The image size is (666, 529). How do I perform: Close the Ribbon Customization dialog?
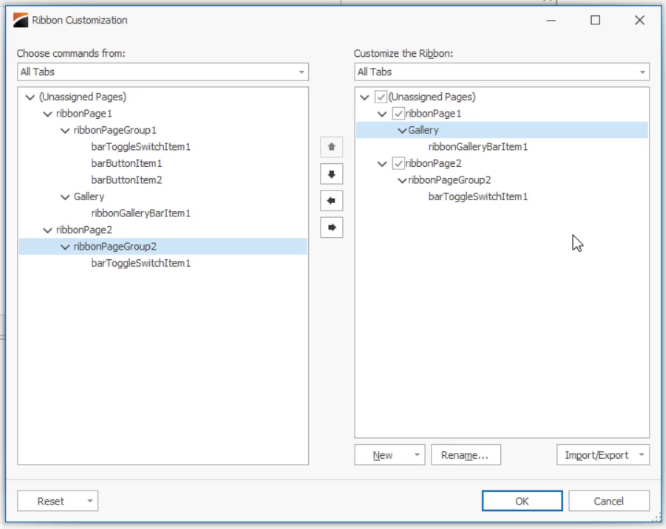pyautogui.click(x=640, y=20)
